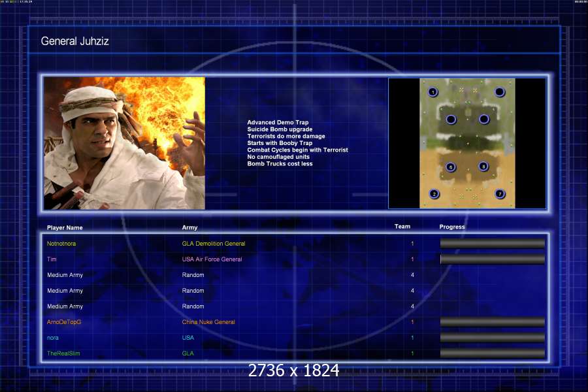Click General Juhziz's portrait image

point(125,143)
